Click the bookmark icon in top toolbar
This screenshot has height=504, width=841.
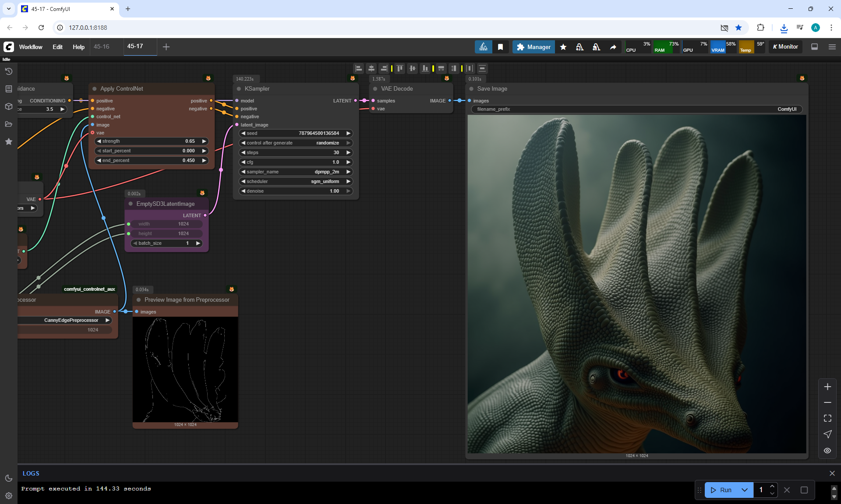pos(500,47)
